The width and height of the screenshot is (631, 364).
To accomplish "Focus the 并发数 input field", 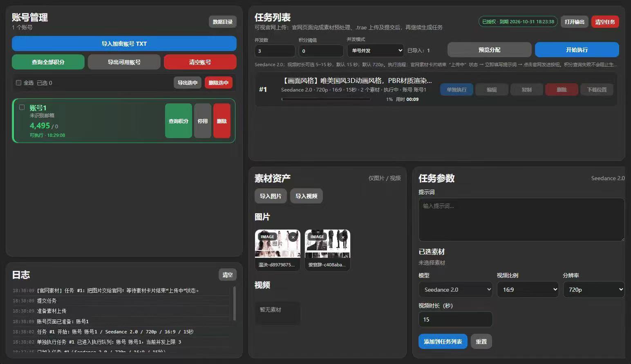I will (x=275, y=51).
